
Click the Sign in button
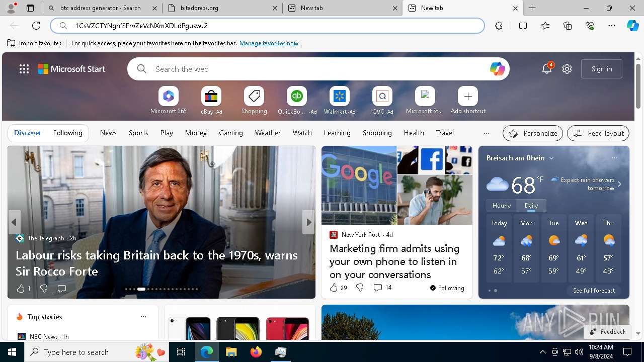pos(602,69)
